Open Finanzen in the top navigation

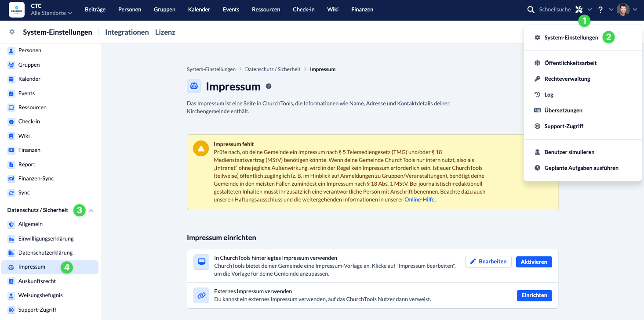(x=362, y=10)
